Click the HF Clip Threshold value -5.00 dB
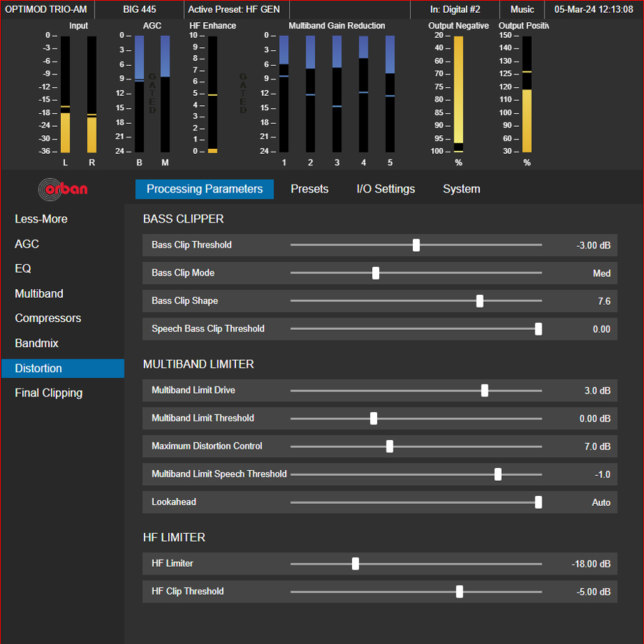Image resolution: width=644 pixels, height=644 pixels. [x=593, y=592]
